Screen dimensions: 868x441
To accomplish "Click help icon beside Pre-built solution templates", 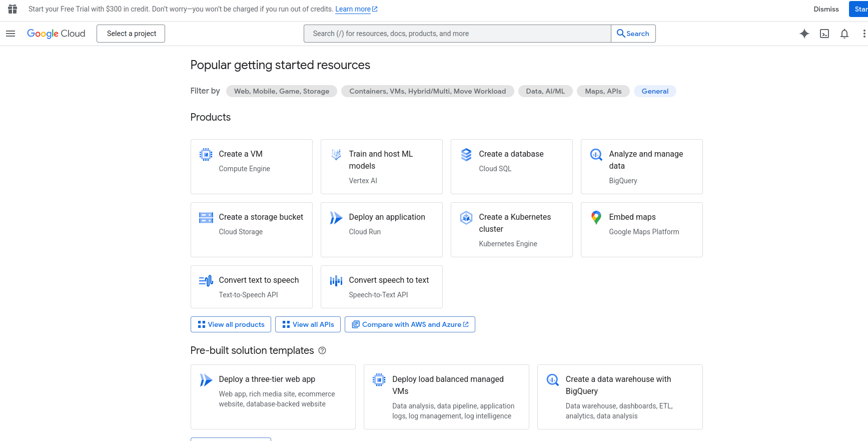I will (322, 350).
